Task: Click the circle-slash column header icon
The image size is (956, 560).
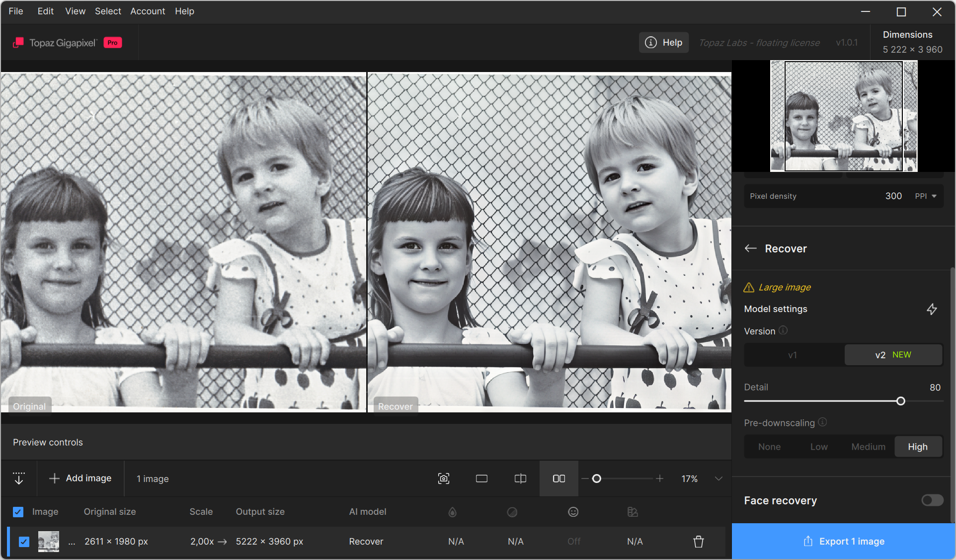Action: tap(512, 512)
